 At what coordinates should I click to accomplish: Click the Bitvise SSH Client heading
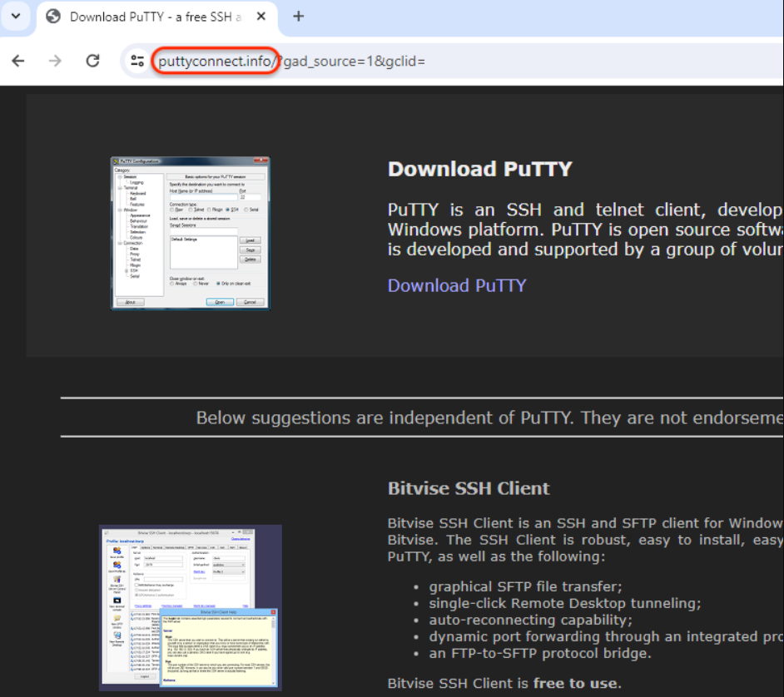[469, 488]
